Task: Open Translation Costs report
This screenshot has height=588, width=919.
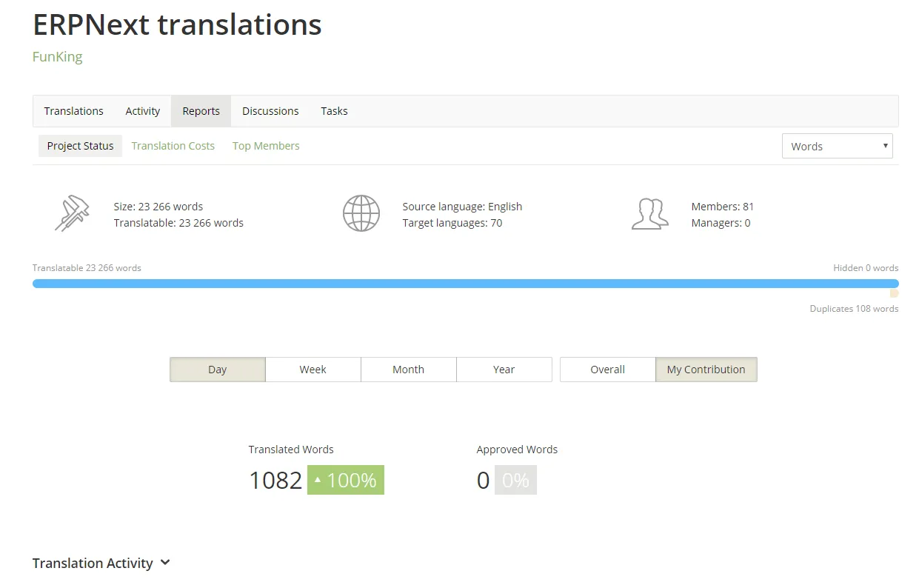Action: [x=173, y=146]
